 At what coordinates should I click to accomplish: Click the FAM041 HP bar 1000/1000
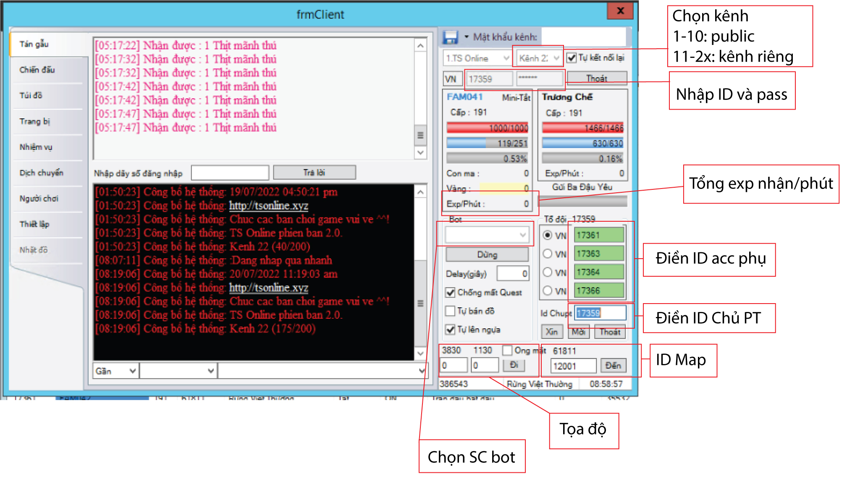pyautogui.click(x=487, y=128)
